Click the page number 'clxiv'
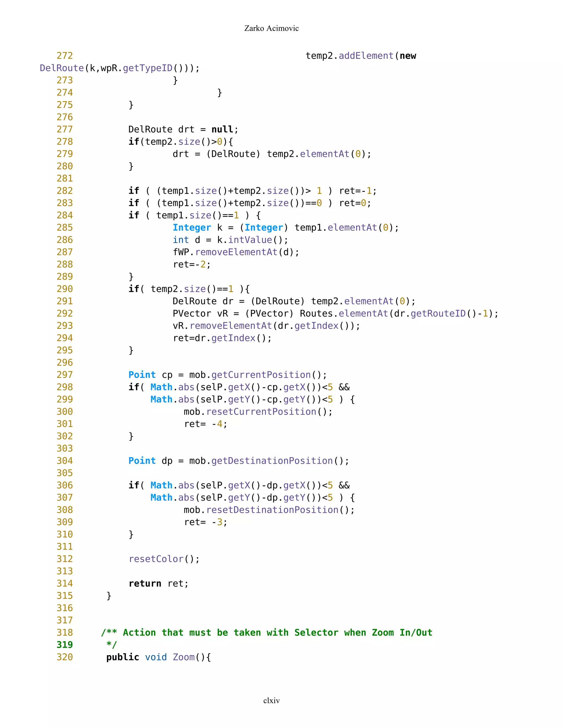This screenshot has width=563, height=728. (x=271, y=700)
